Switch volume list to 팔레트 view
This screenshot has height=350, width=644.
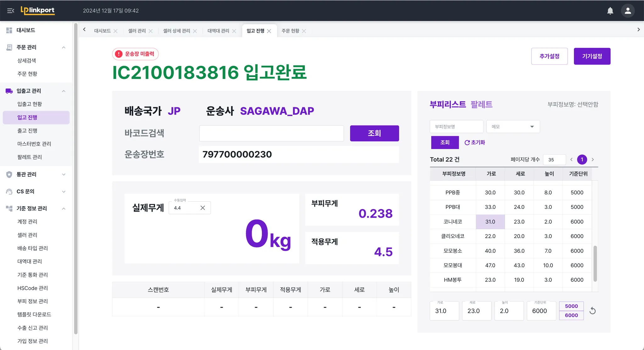tap(481, 104)
